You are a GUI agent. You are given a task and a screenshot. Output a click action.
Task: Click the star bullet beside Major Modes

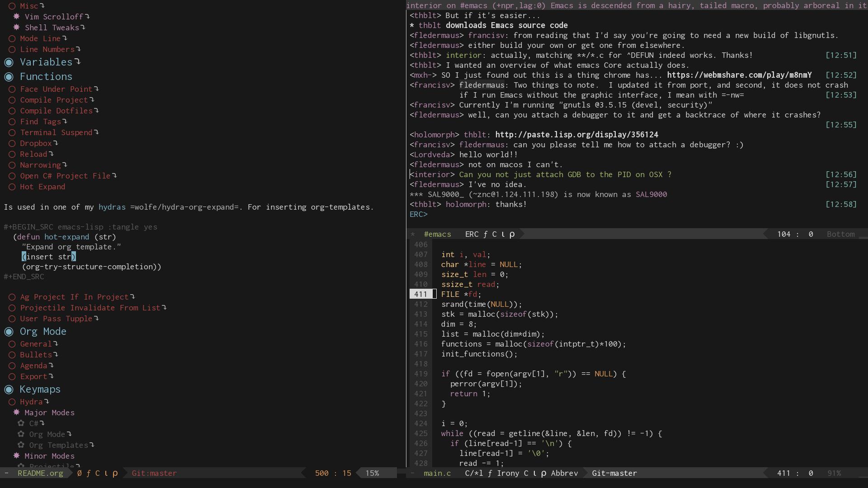click(16, 412)
